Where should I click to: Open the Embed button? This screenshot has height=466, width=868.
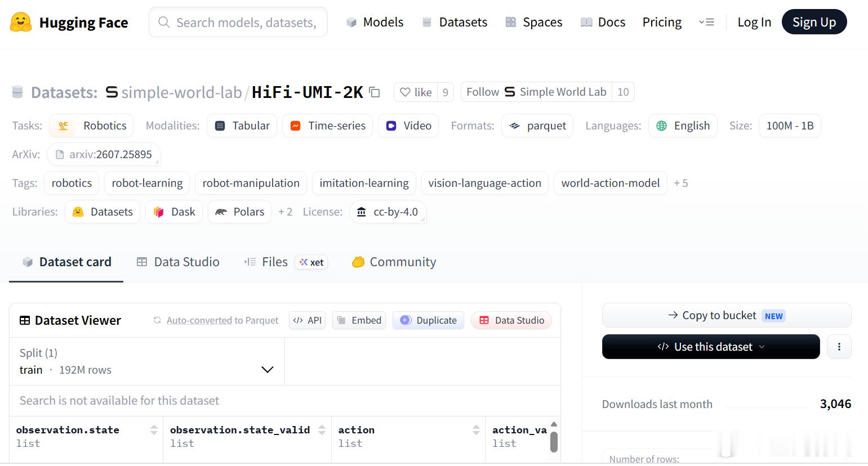[x=359, y=320]
